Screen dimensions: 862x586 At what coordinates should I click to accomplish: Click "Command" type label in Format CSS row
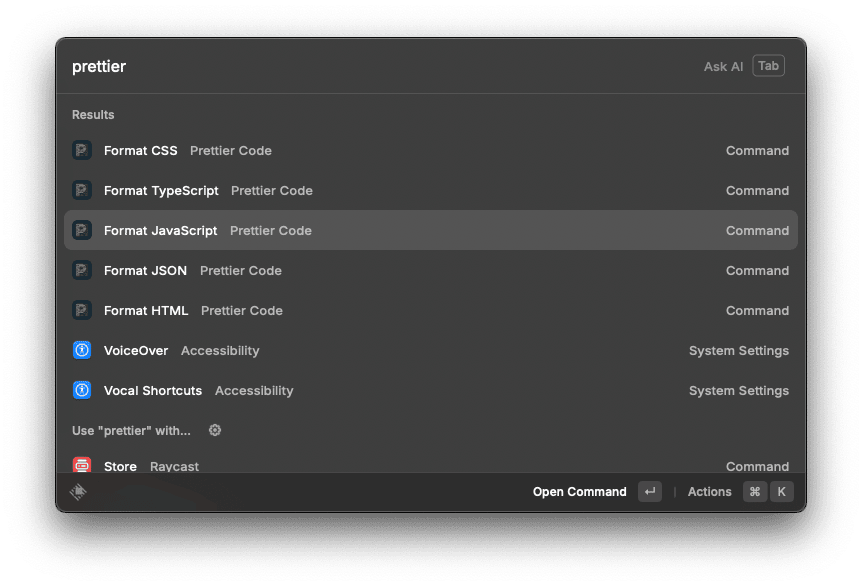coord(758,151)
